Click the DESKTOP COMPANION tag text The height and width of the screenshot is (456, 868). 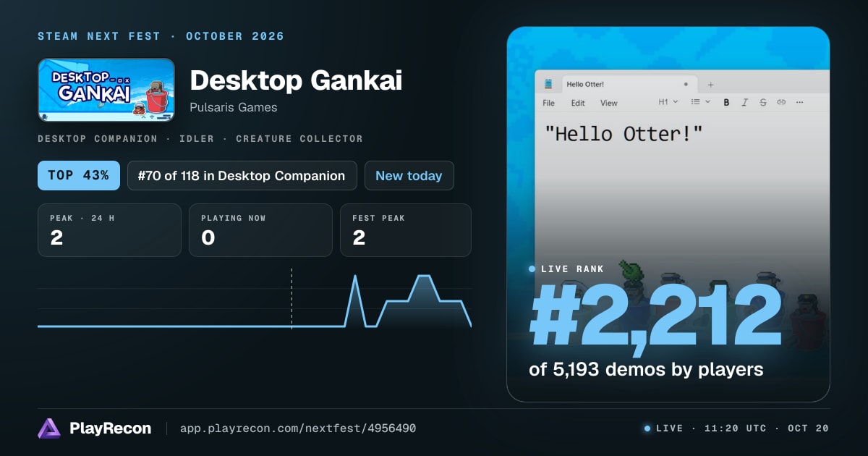pos(98,138)
